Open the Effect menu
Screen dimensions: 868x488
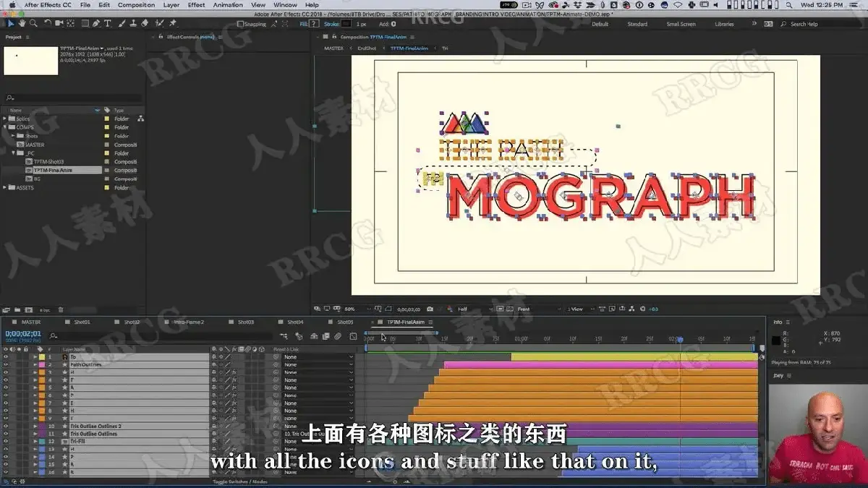pyautogui.click(x=196, y=4)
